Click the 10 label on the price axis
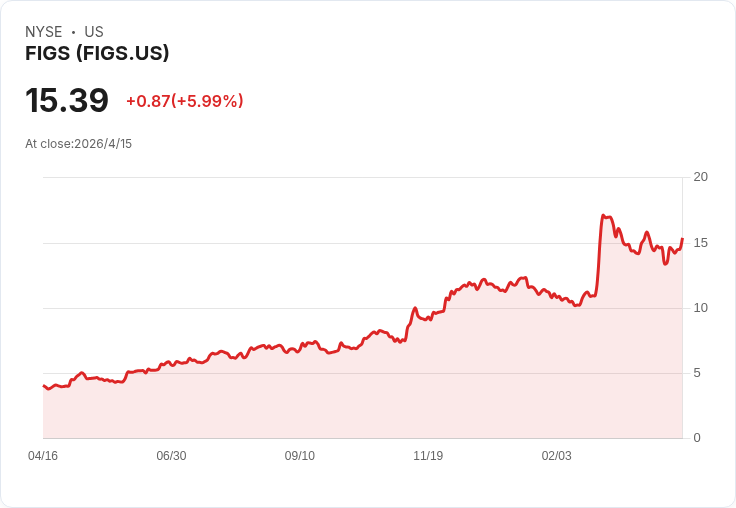 (x=700, y=308)
